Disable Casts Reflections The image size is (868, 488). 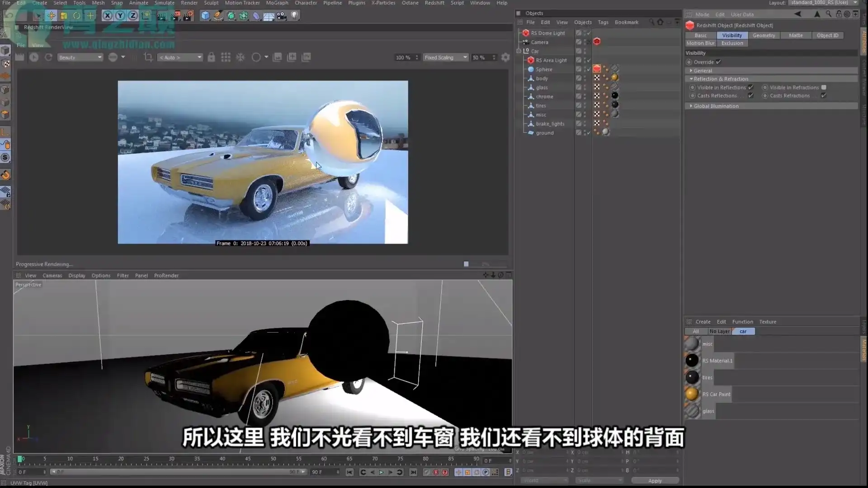pyautogui.click(x=750, y=95)
